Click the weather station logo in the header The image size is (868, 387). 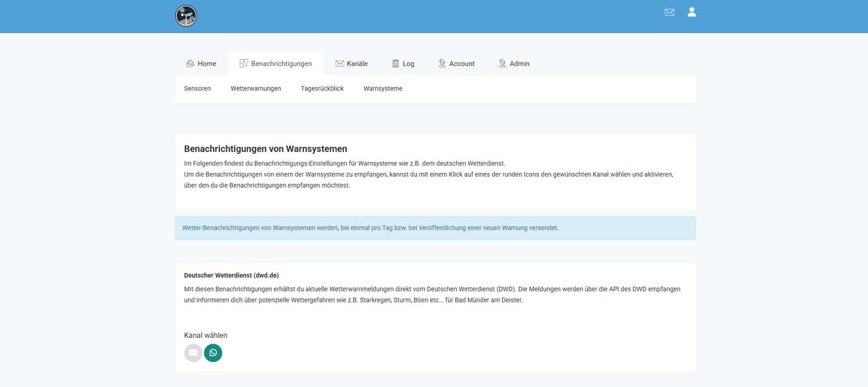[186, 16]
